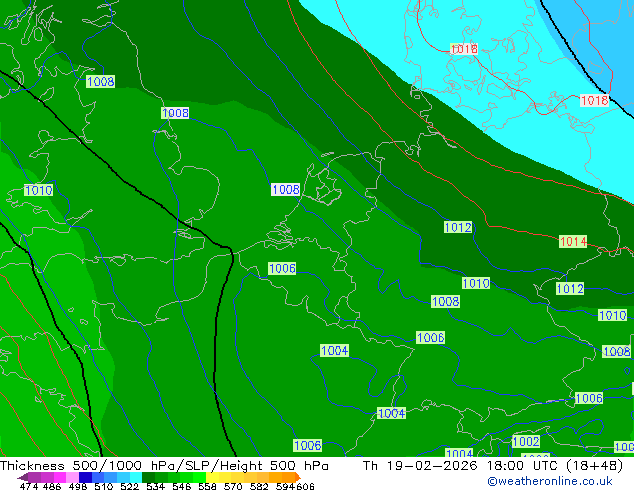Click the '582' legend value
This screenshot has width=634, height=490.
[x=259, y=486]
